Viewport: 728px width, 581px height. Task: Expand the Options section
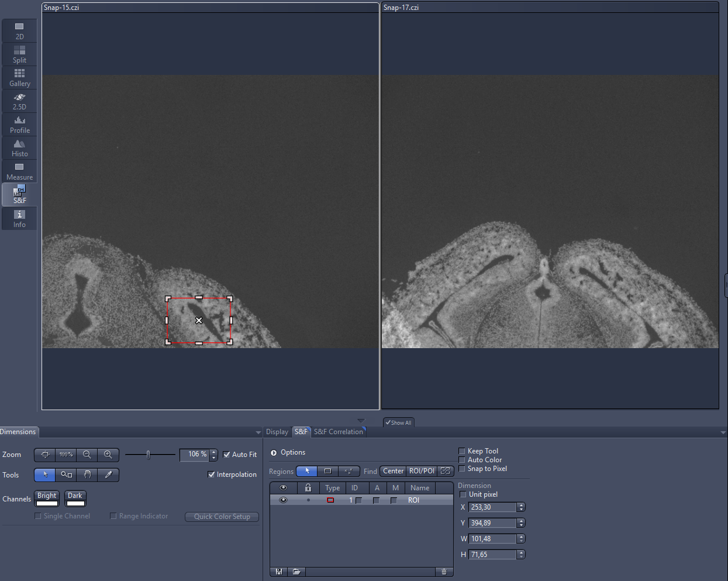tap(274, 452)
